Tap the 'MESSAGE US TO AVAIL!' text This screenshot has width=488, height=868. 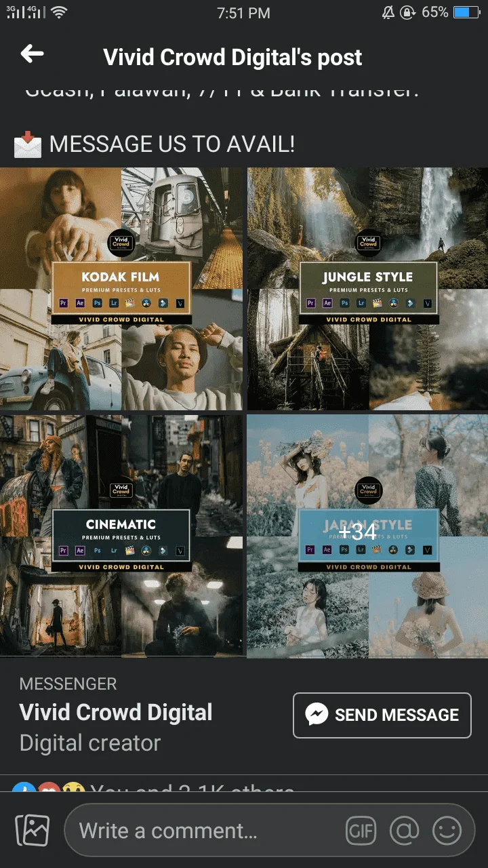click(172, 144)
